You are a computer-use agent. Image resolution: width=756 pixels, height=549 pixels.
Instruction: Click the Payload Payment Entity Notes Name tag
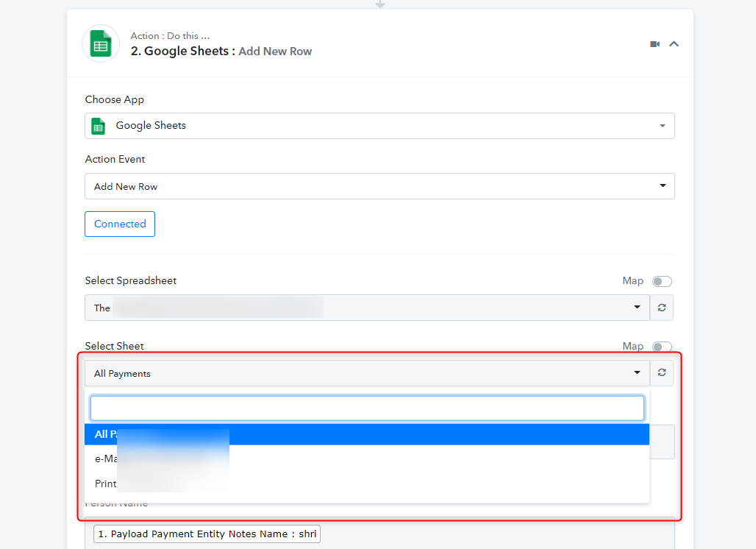click(207, 534)
